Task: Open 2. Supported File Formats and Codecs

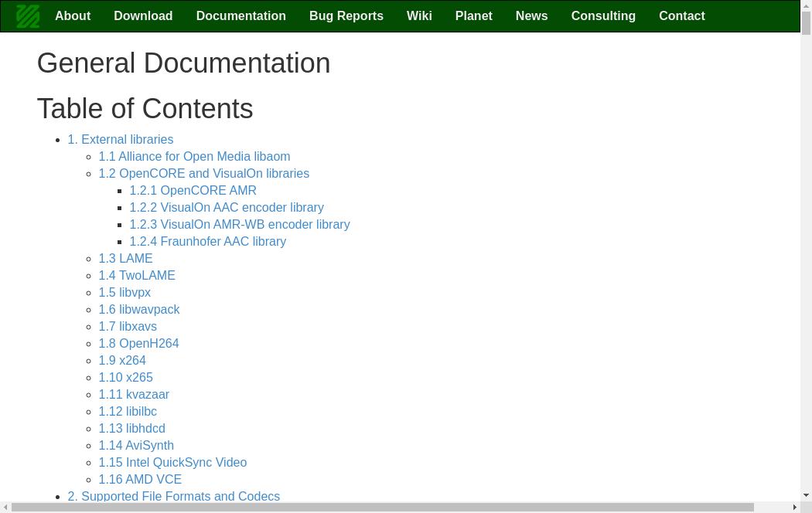Action: click(173, 497)
